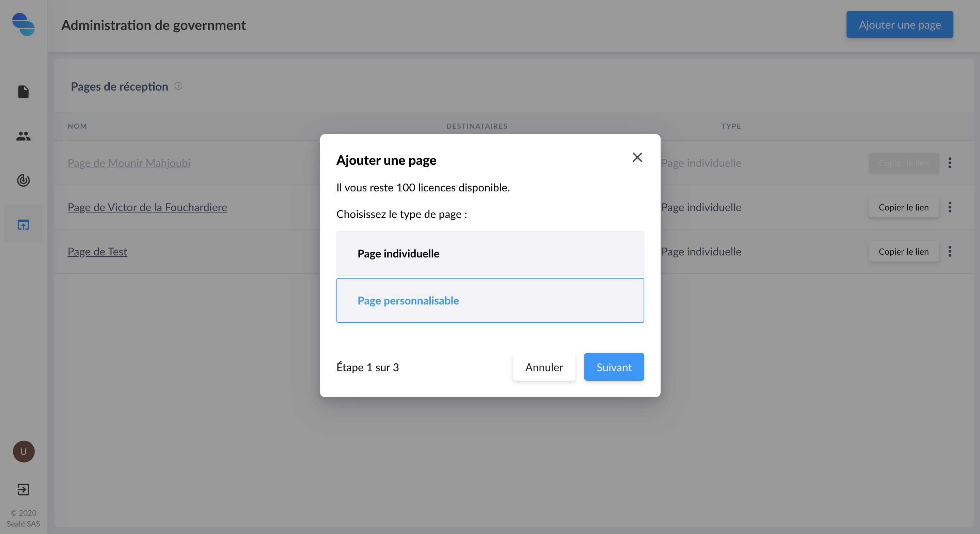The width and height of the screenshot is (980, 534).
Task: Click the user avatar U
Action: [x=23, y=452]
